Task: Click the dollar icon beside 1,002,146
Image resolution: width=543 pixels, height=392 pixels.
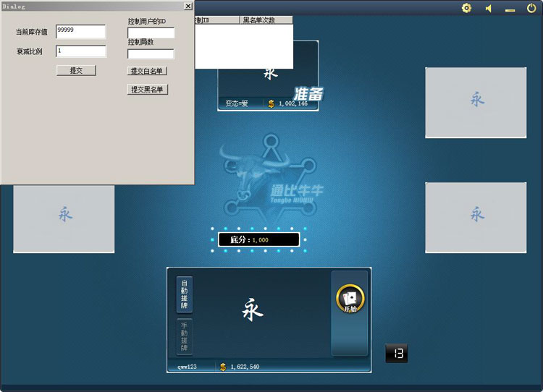Action: 271,103
